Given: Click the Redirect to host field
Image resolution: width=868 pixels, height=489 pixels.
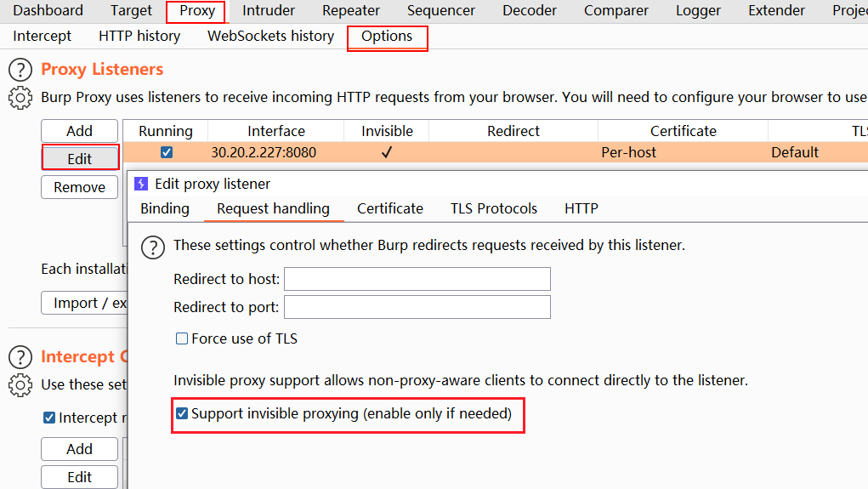Looking at the screenshot, I should [417, 279].
